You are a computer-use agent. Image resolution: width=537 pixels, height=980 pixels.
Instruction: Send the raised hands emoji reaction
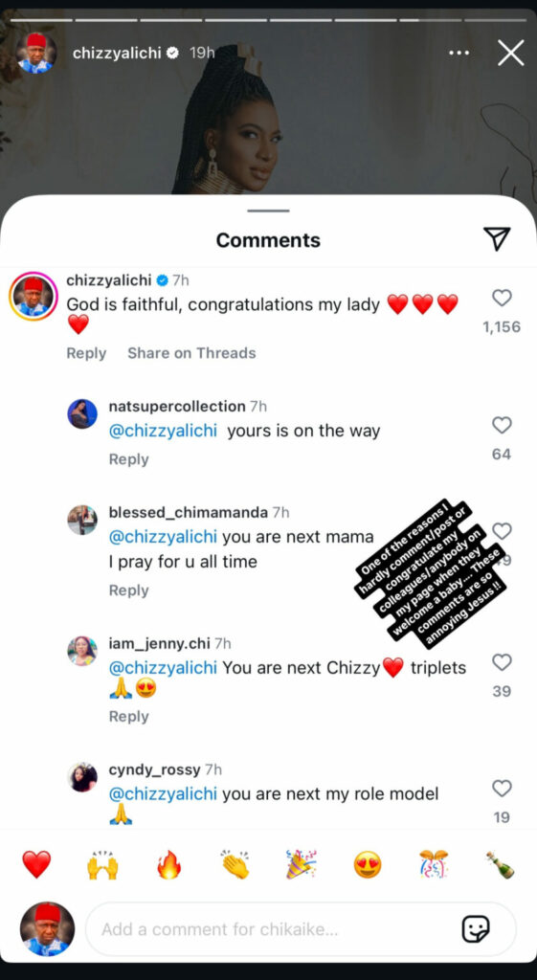[x=102, y=864]
